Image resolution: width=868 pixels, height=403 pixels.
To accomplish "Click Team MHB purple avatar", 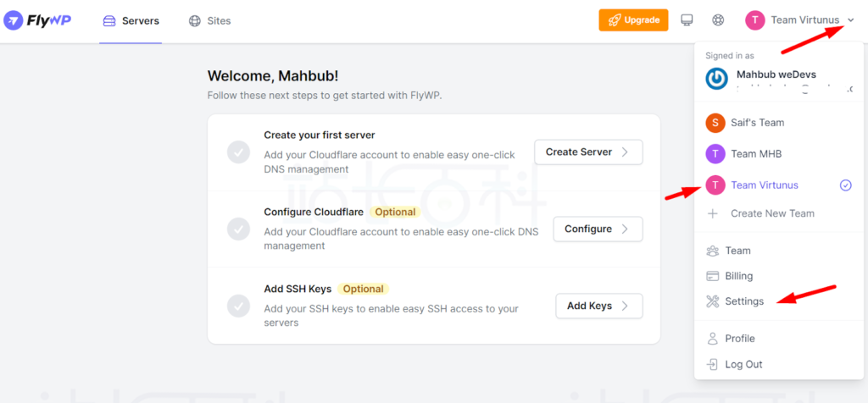I will pos(715,154).
